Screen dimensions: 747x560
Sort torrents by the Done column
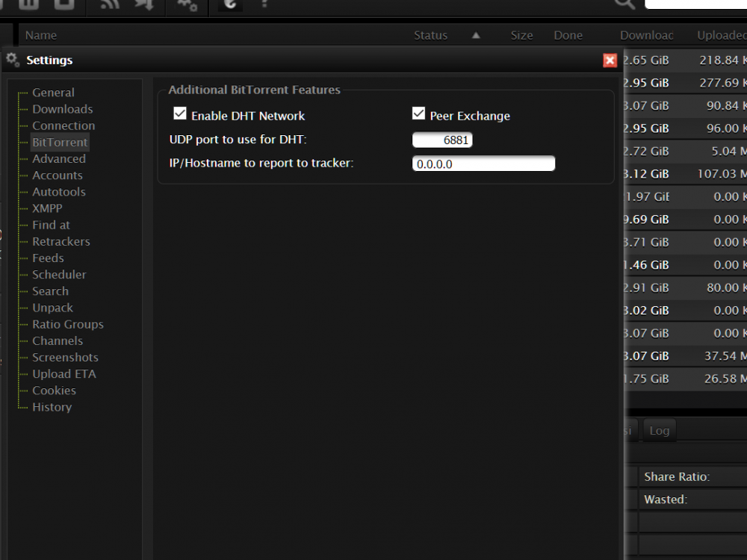click(x=568, y=35)
